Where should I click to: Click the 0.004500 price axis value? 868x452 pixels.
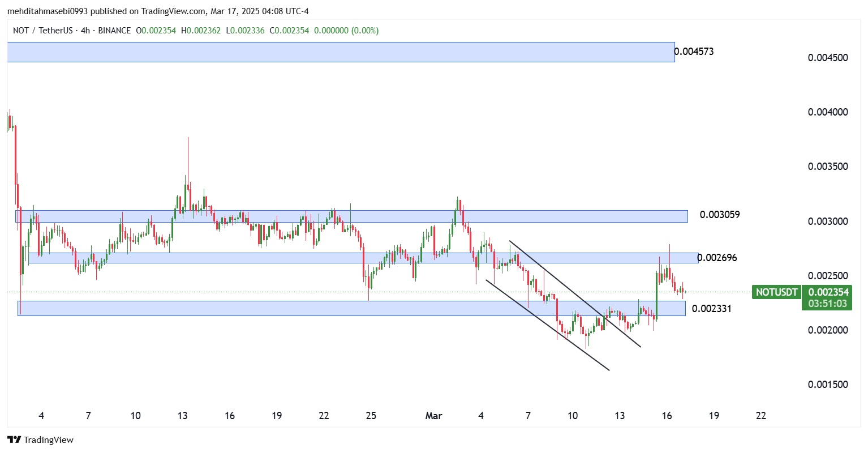828,58
